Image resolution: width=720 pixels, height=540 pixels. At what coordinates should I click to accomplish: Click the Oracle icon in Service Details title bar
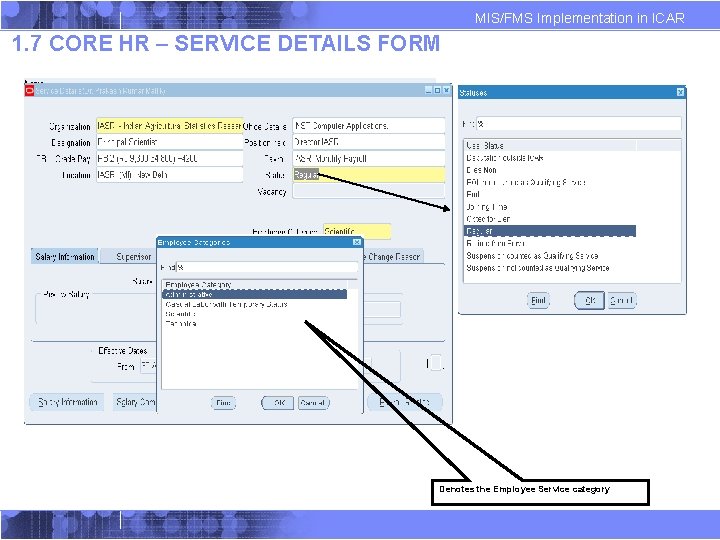[x=29, y=91]
